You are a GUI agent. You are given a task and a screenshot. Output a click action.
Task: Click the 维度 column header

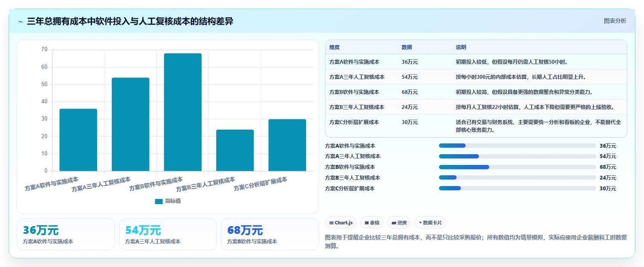pos(334,47)
